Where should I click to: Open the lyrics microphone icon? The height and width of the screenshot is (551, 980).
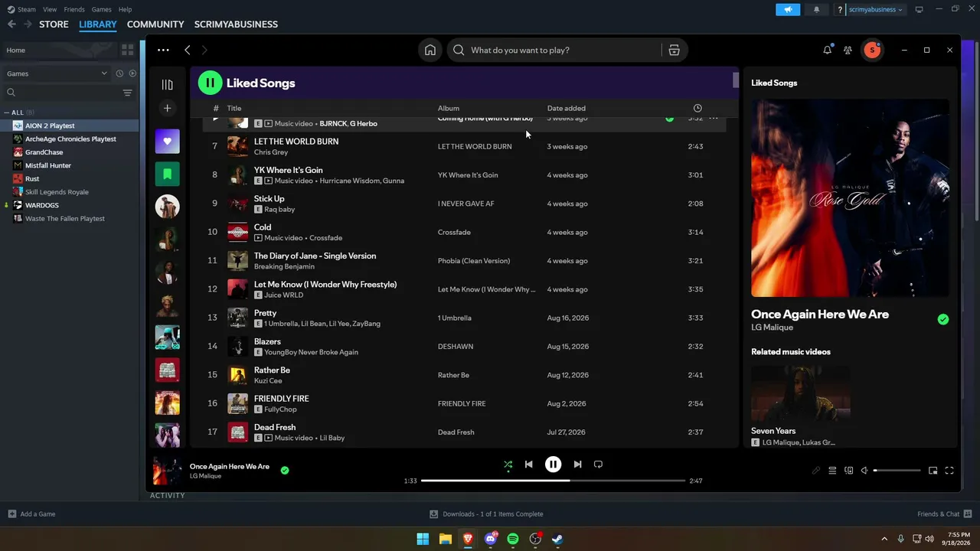pyautogui.click(x=816, y=471)
